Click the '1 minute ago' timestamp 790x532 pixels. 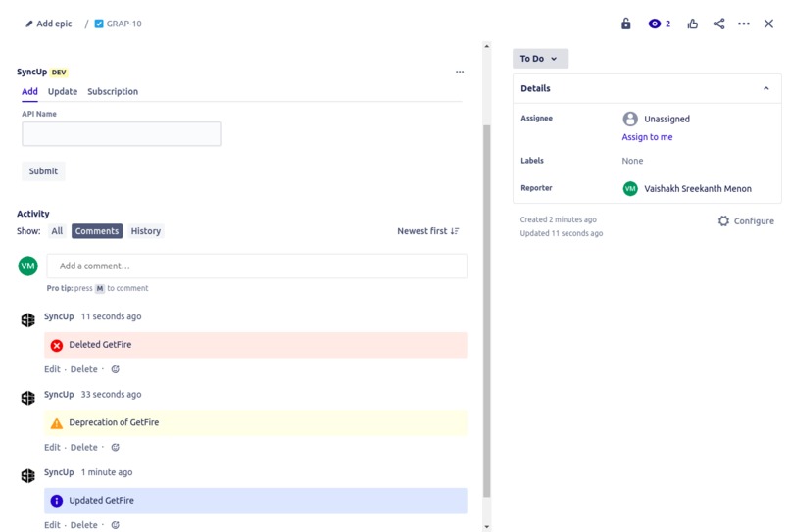(107, 472)
